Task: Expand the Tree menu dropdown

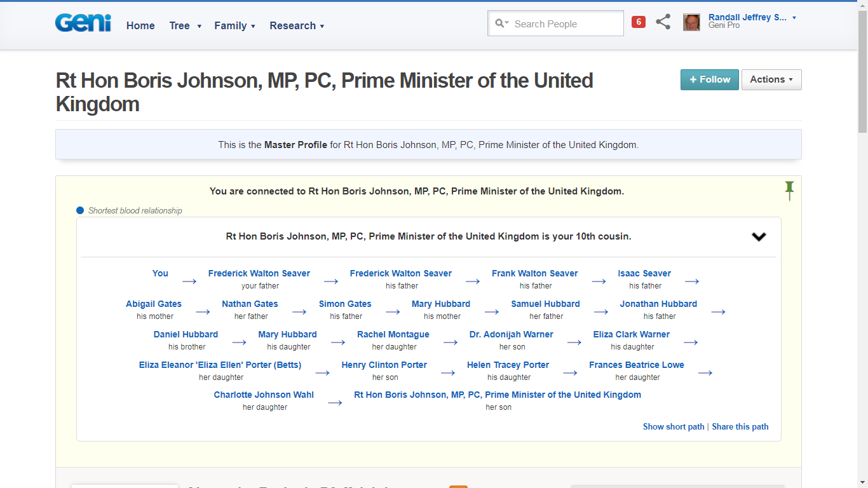Action: 185,25
